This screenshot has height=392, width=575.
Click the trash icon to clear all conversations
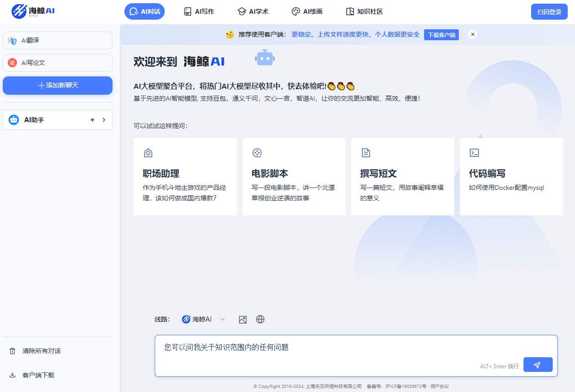(x=12, y=351)
